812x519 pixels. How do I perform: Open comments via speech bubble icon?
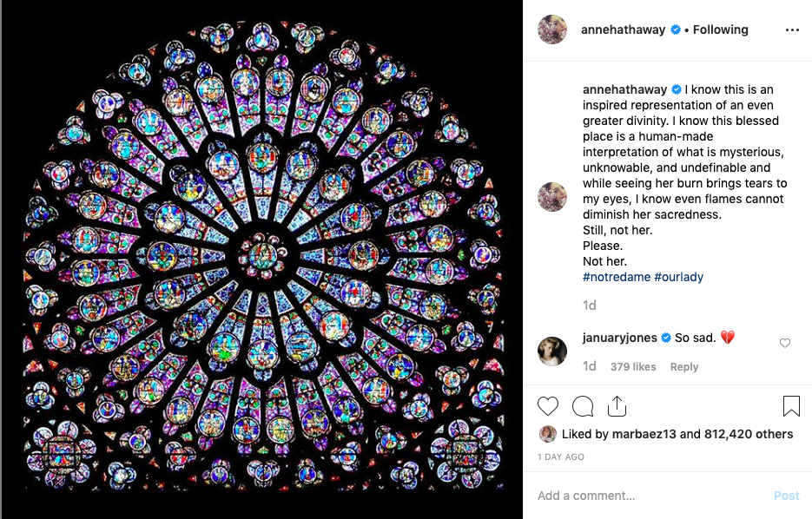[x=583, y=406]
